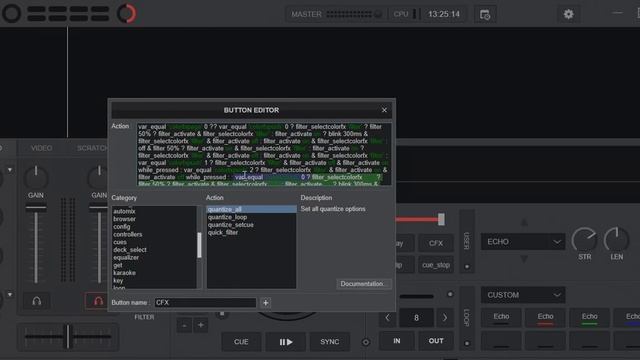Halve loop length with left arrow
640x360 pixels.
tap(387, 318)
